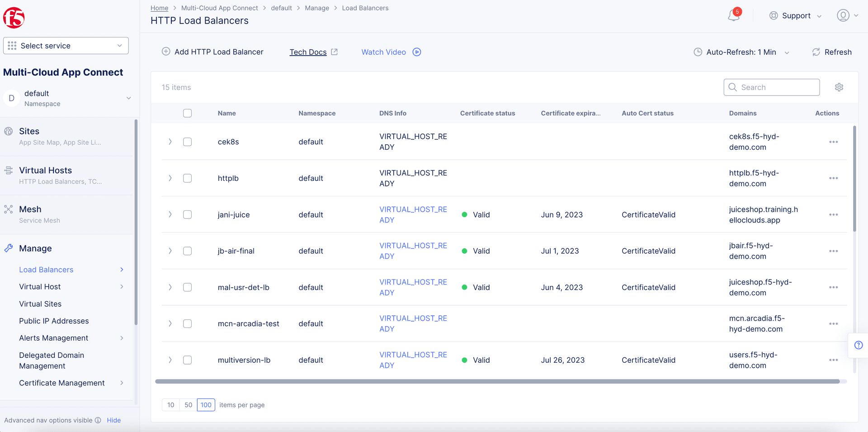The image size is (868, 432).
Task: Open the notifications bell
Action: (x=733, y=15)
